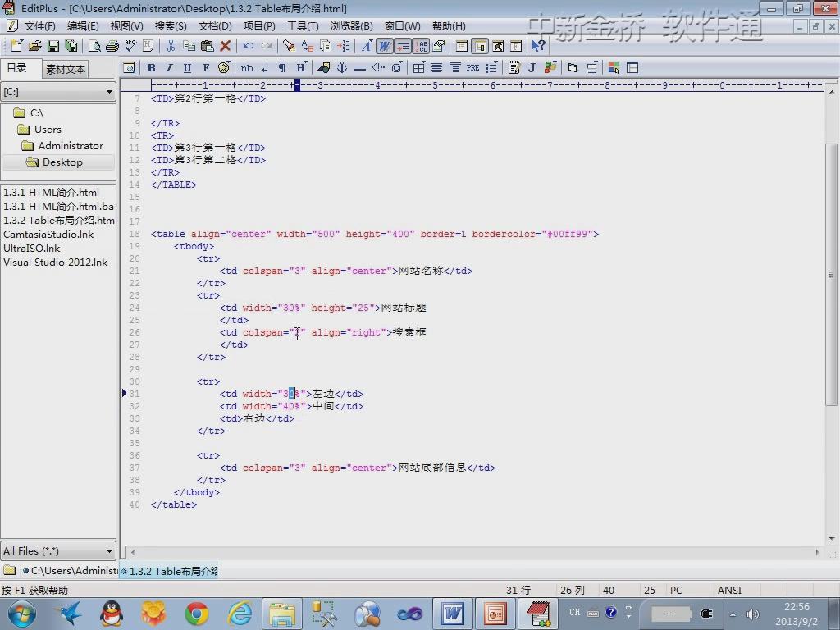Click View in Browser icon on HTML toolbar
The width and height of the screenshot is (840, 630).
(x=129, y=68)
